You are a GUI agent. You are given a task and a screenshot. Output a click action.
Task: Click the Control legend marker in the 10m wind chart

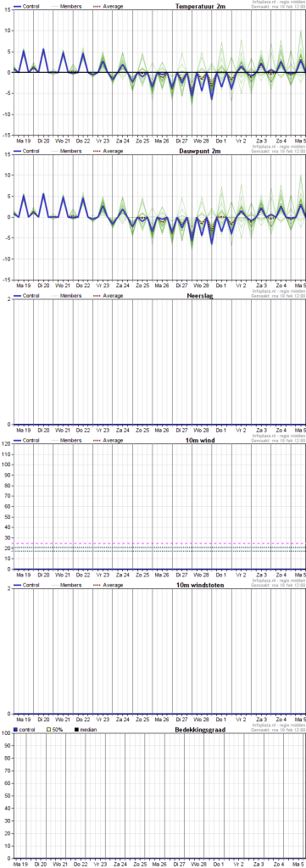coord(18,441)
